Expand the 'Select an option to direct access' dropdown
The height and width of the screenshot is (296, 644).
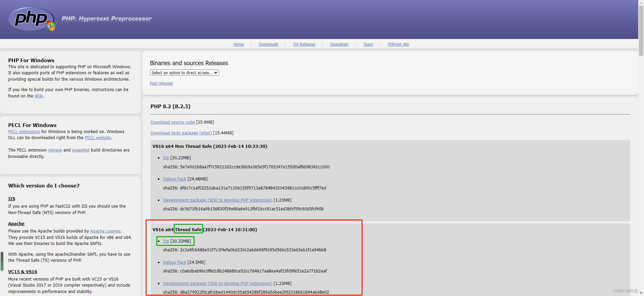click(184, 73)
